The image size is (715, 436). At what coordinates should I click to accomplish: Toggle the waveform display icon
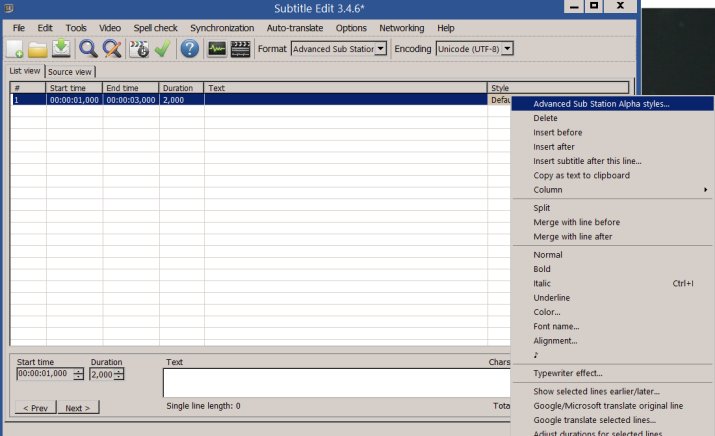[x=217, y=49]
